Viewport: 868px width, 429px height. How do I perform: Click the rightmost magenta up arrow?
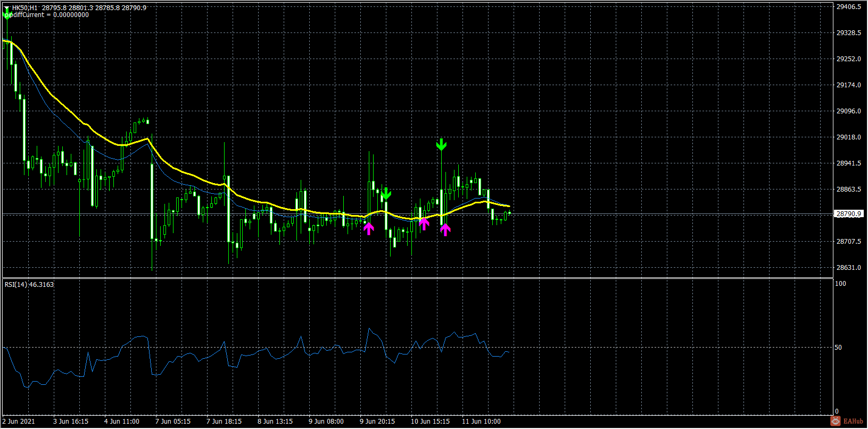pos(445,229)
